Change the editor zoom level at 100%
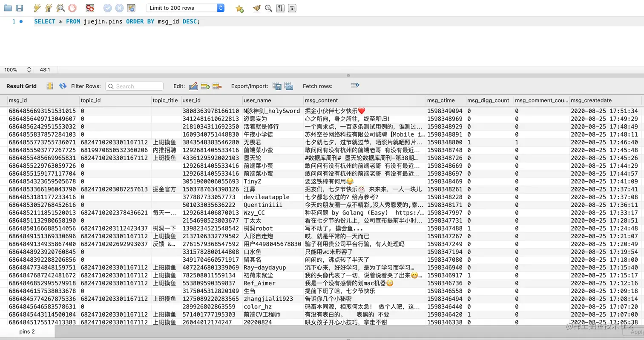 pos(18,70)
